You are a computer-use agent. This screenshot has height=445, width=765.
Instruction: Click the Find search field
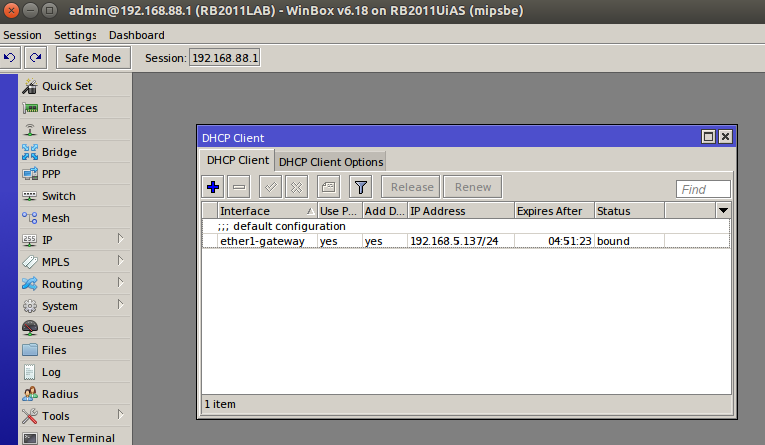(704, 189)
